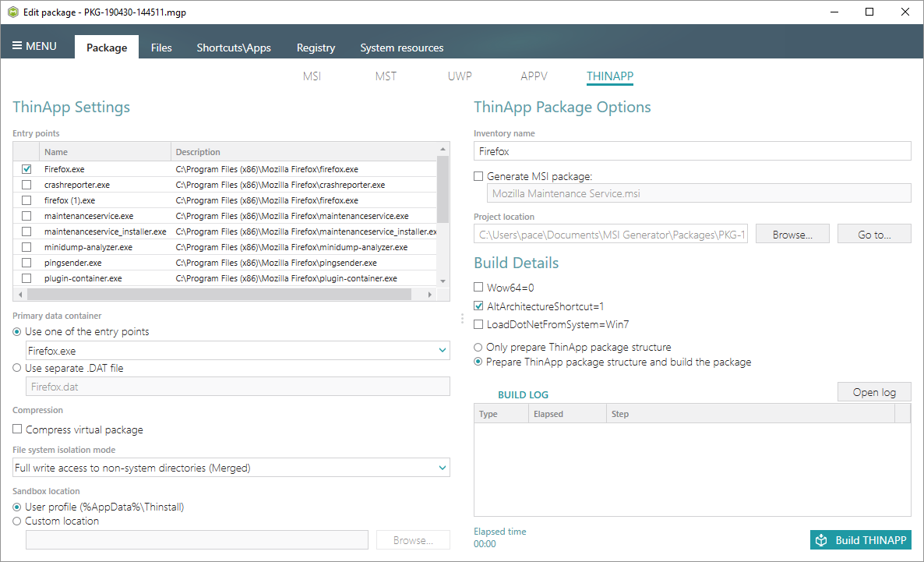This screenshot has height=562, width=924.
Task: Sort entry points by Description column
Action: (x=304, y=151)
